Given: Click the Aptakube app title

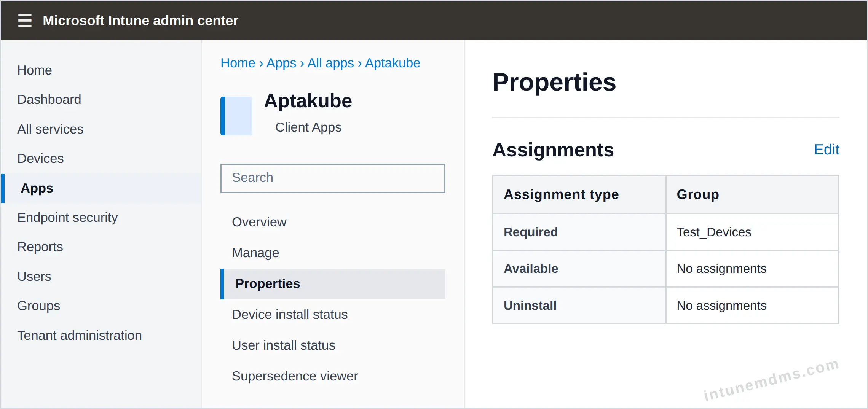Looking at the screenshot, I should [308, 101].
